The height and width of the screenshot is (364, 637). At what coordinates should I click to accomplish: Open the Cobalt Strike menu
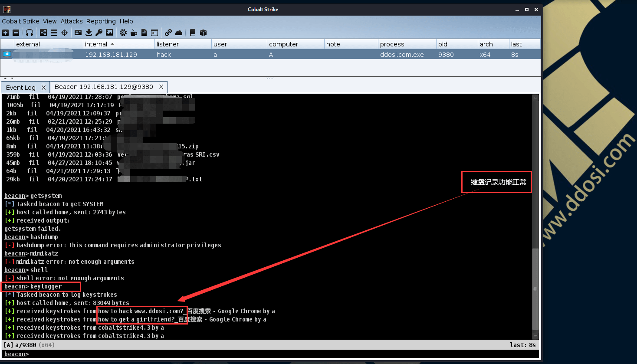[x=20, y=21]
